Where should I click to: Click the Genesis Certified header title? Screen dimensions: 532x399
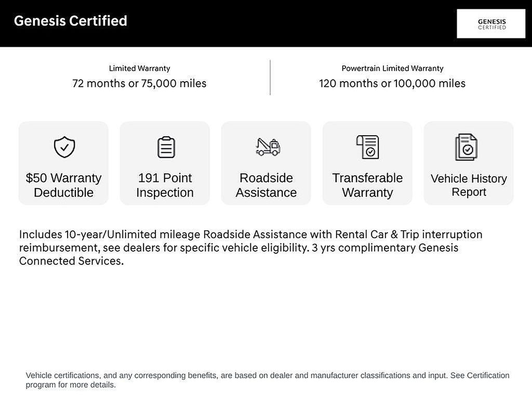click(x=71, y=21)
